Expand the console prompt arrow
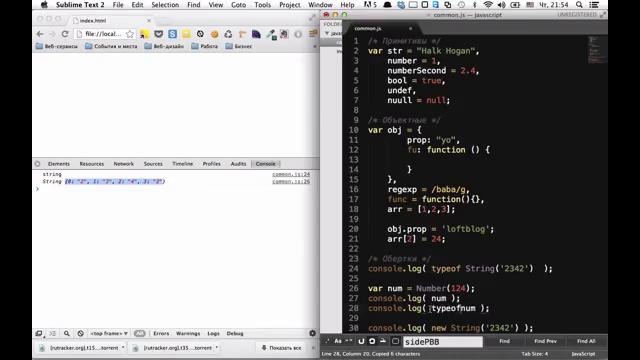Image resolution: width=640 pixels, height=360 pixels. (x=37, y=189)
